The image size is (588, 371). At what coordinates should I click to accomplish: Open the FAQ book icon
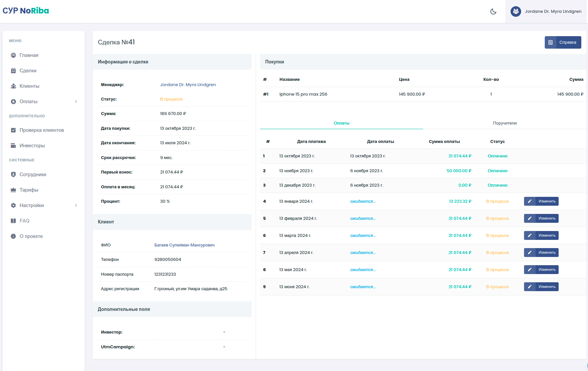coord(13,221)
